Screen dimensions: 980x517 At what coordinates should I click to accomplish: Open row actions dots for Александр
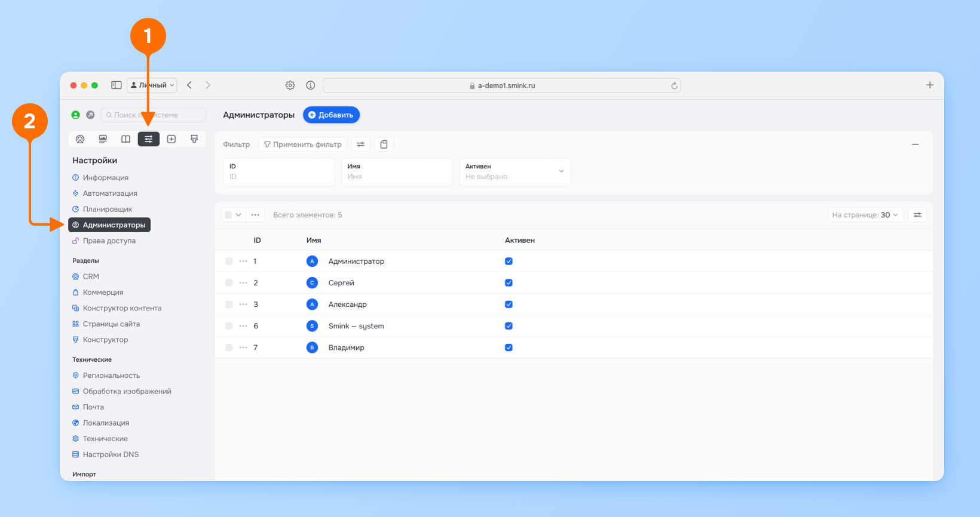[243, 304]
